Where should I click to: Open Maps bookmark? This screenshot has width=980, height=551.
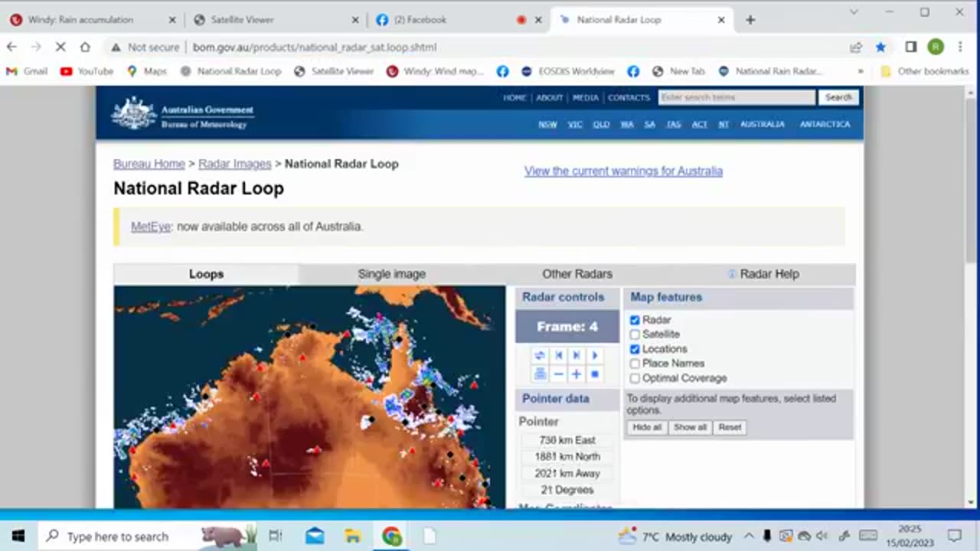[x=147, y=71]
